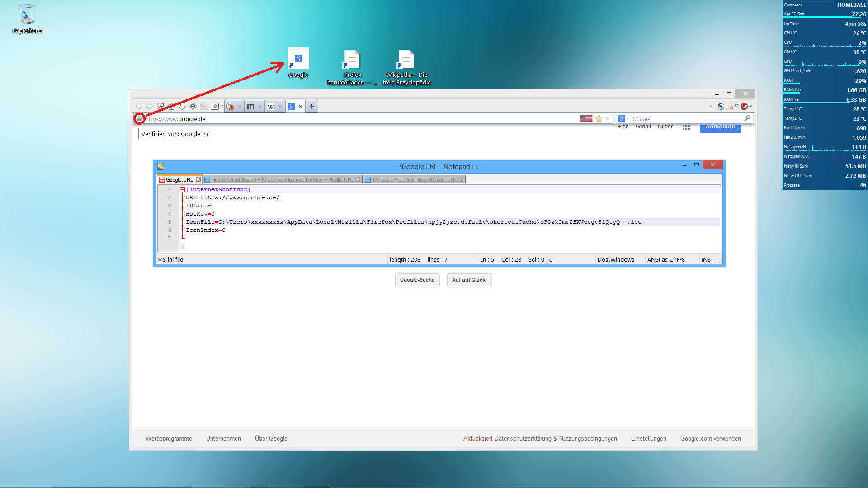Open the Werbeprogramme footer link
Screen dimensions: 868x488
pos(169,438)
